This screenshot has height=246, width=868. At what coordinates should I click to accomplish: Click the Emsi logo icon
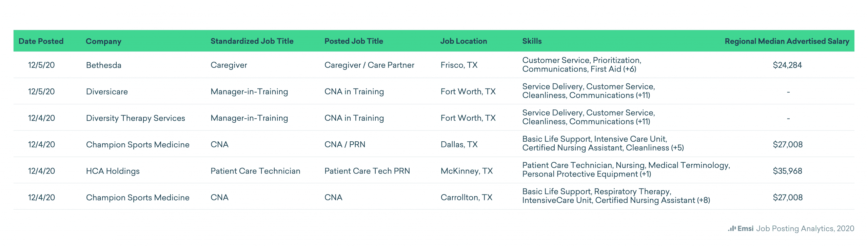732,229
